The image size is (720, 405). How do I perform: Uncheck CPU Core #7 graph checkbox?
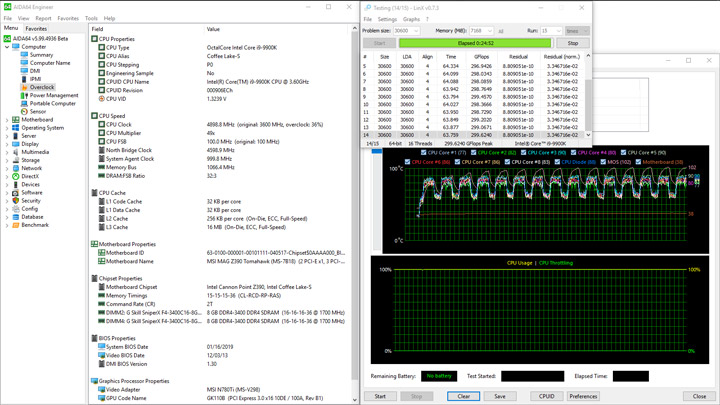pyautogui.click(x=457, y=162)
